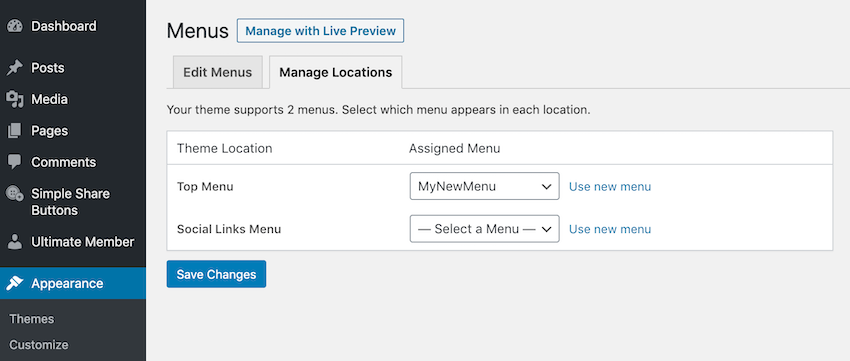Screen dimensions: 850x361
Task: Open the Social Links Menu dropdown
Action: click(x=484, y=229)
